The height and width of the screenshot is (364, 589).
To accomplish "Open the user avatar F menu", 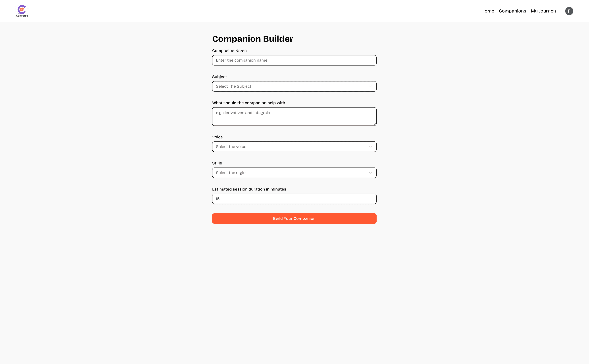I will [x=569, y=11].
